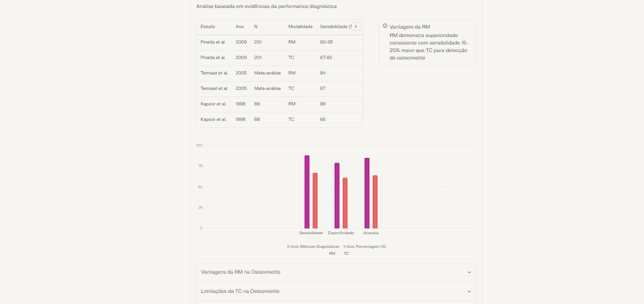Sort by the Estudo column header
This screenshot has width=644, height=304.
(208, 27)
